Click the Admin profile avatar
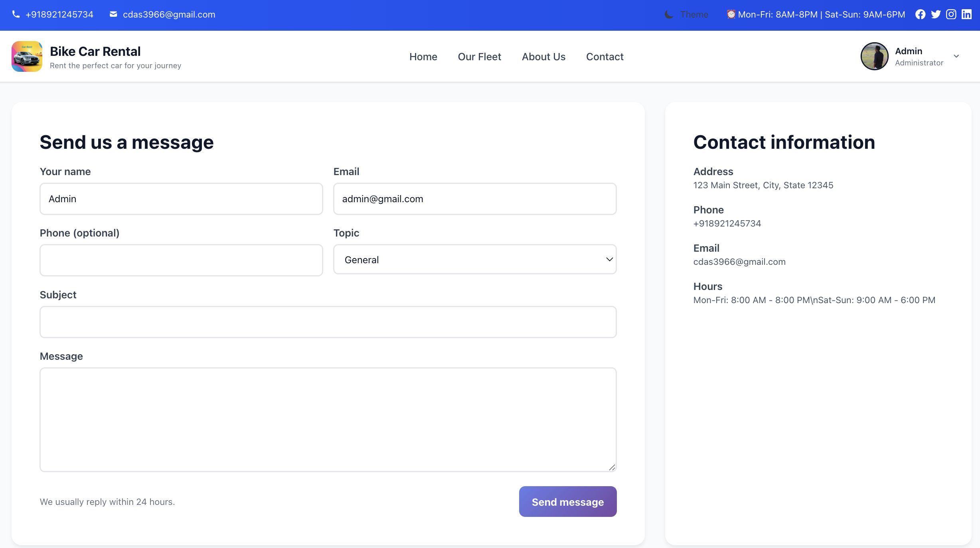This screenshot has width=980, height=548. click(874, 56)
